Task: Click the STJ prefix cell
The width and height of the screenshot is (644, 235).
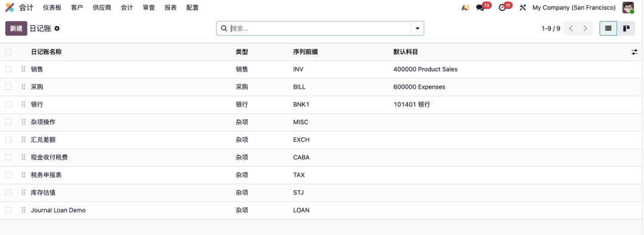Action: 299,193
